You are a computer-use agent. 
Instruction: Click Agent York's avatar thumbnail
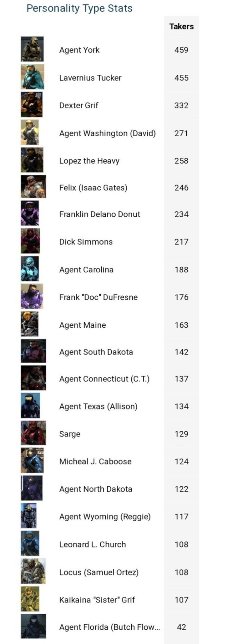tap(32, 49)
